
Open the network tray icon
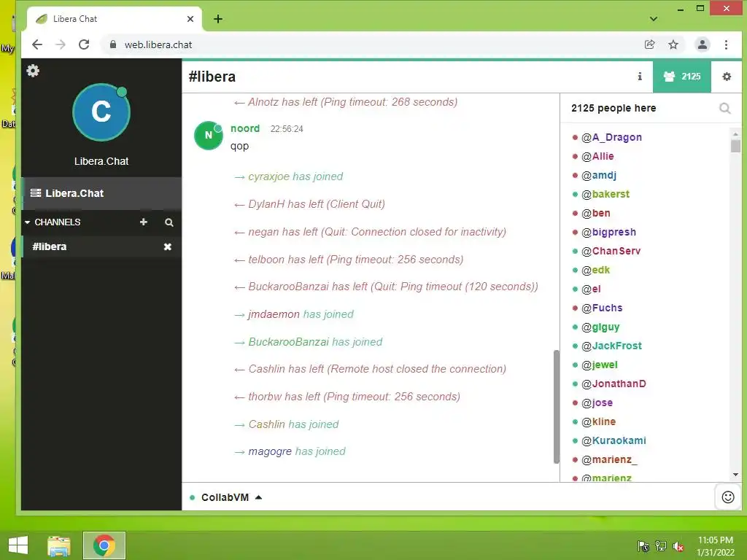point(661,546)
